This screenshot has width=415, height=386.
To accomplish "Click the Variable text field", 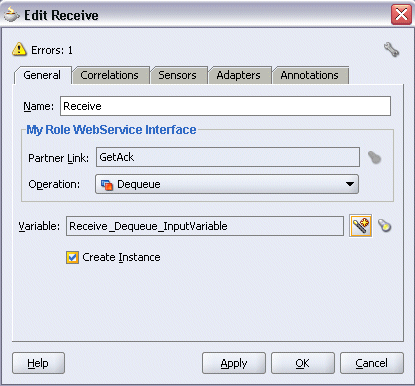I will (x=205, y=226).
